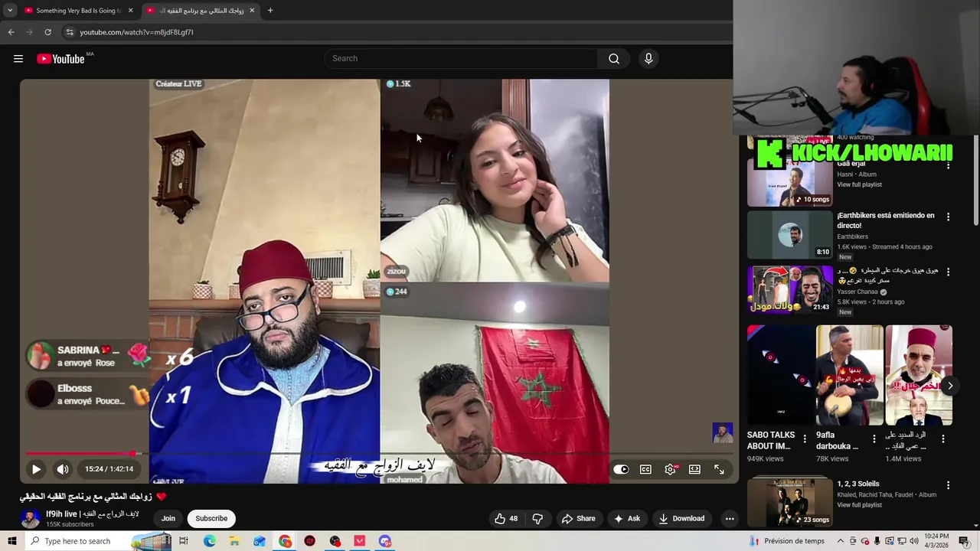
Task: Switch the player to theater mode
Action: pyautogui.click(x=694, y=469)
